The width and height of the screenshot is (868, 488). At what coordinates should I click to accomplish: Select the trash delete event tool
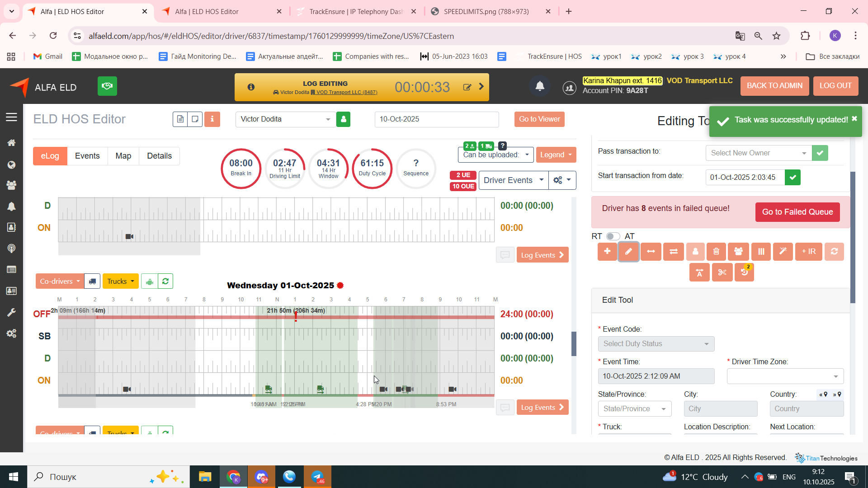(717, 252)
